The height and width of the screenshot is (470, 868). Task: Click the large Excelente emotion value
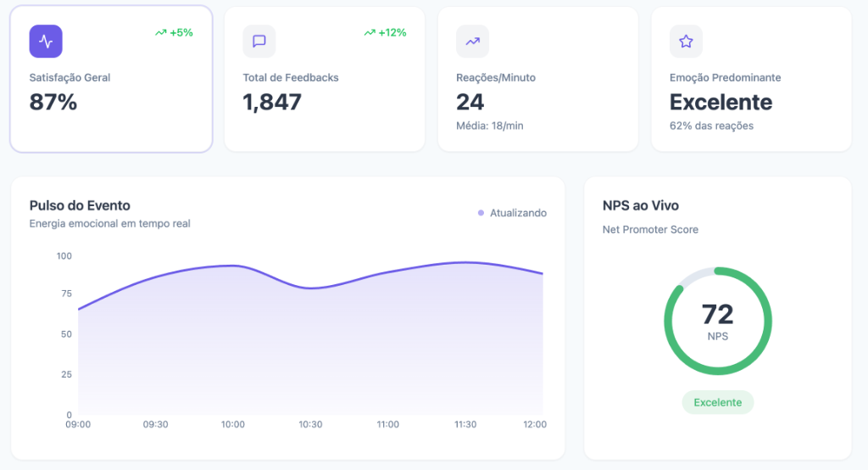point(721,102)
